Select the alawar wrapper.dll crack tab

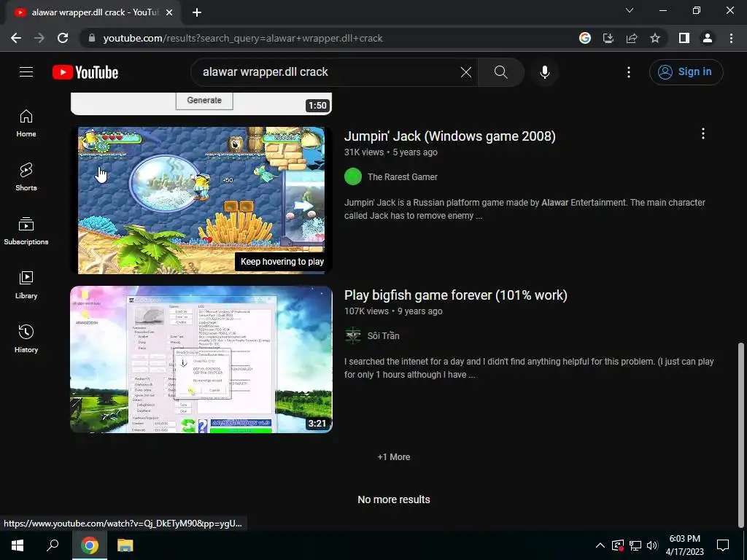(93, 12)
